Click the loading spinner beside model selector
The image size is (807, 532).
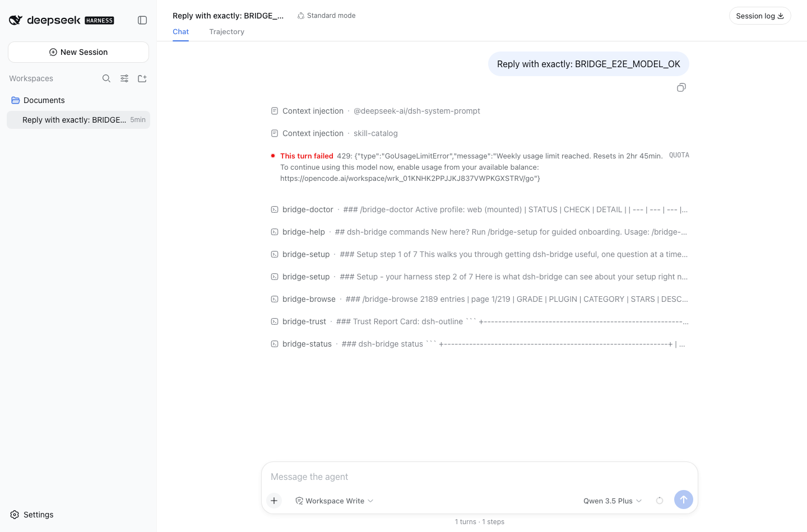[660, 501]
